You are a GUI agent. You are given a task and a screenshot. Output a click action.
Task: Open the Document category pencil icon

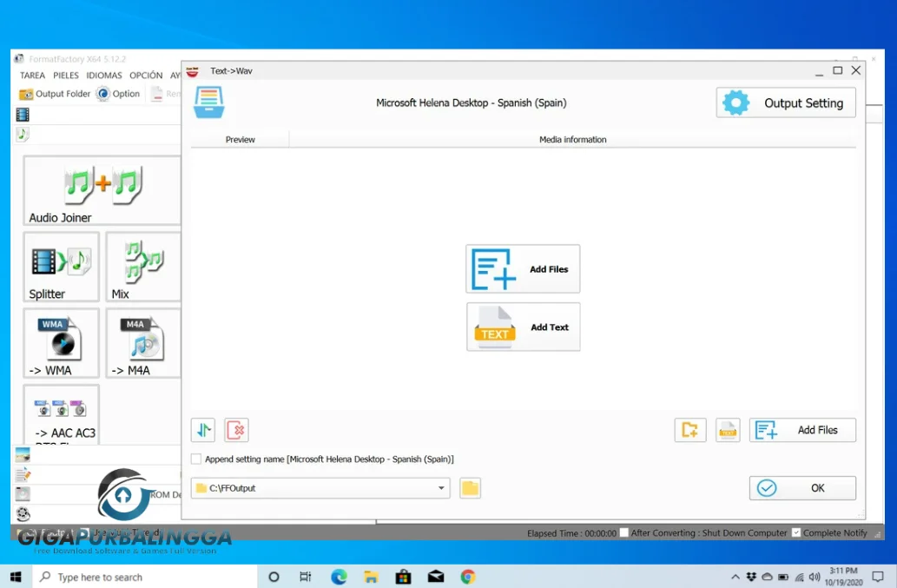23,474
